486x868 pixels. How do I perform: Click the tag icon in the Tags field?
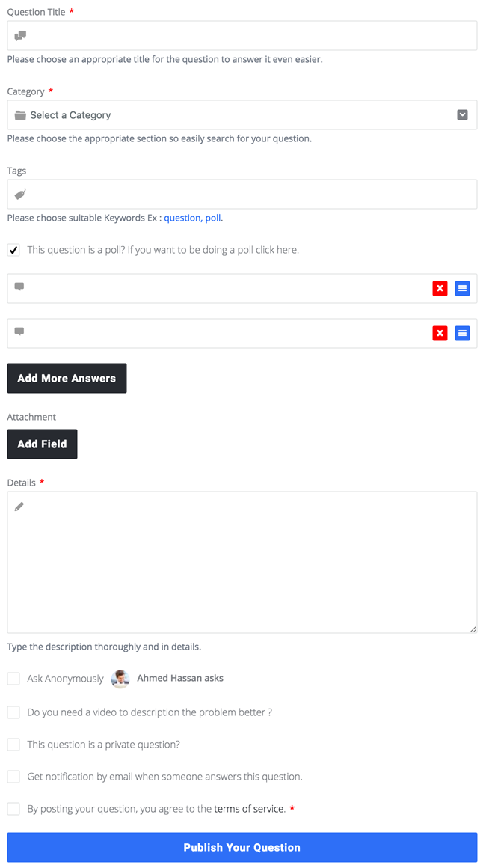20,195
